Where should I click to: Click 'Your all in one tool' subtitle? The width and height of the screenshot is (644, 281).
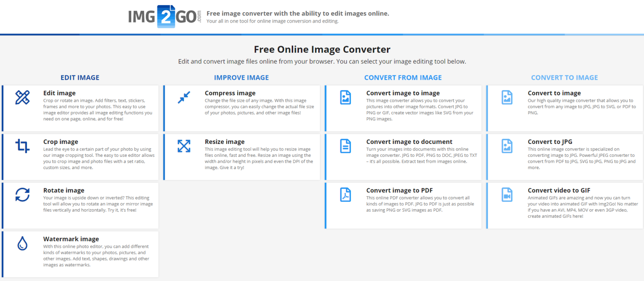(x=273, y=21)
